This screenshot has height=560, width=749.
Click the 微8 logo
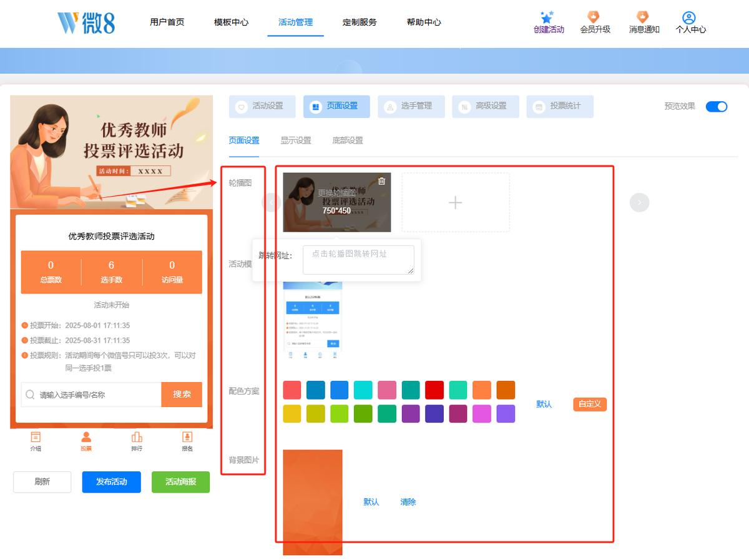tap(86, 22)
